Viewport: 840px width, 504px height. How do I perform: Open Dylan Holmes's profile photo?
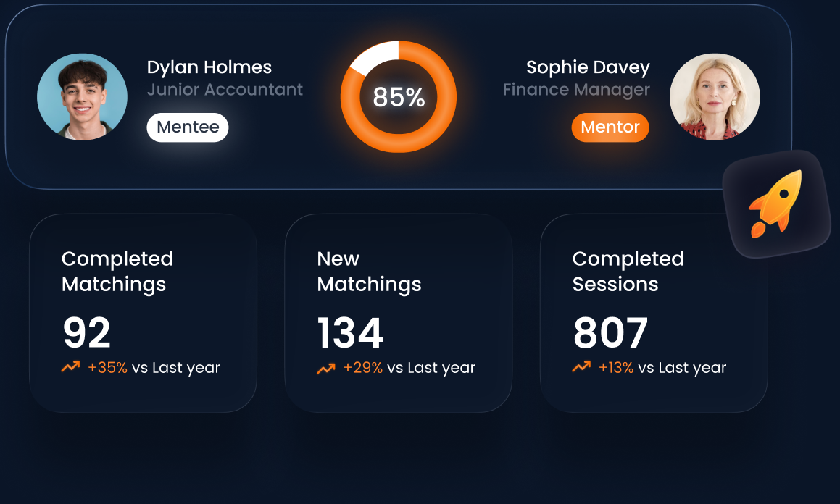point(82,97)
